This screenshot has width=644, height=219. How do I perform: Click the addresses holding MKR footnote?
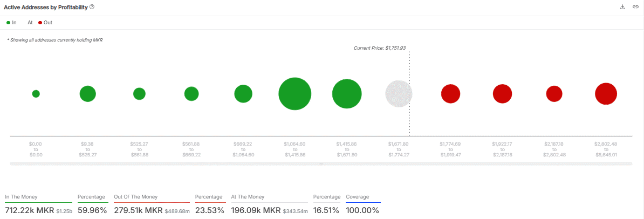(54, 40)
